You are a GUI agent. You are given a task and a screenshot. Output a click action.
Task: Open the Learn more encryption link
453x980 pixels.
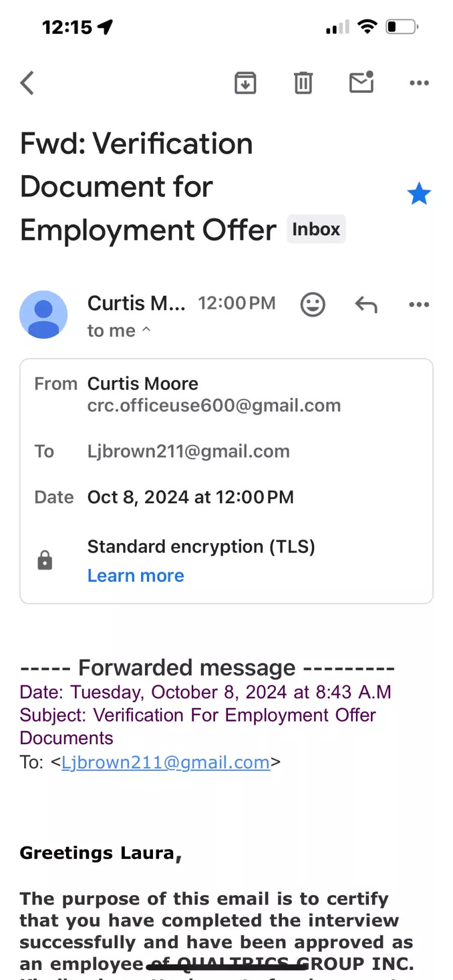click(x=136, y=575)
